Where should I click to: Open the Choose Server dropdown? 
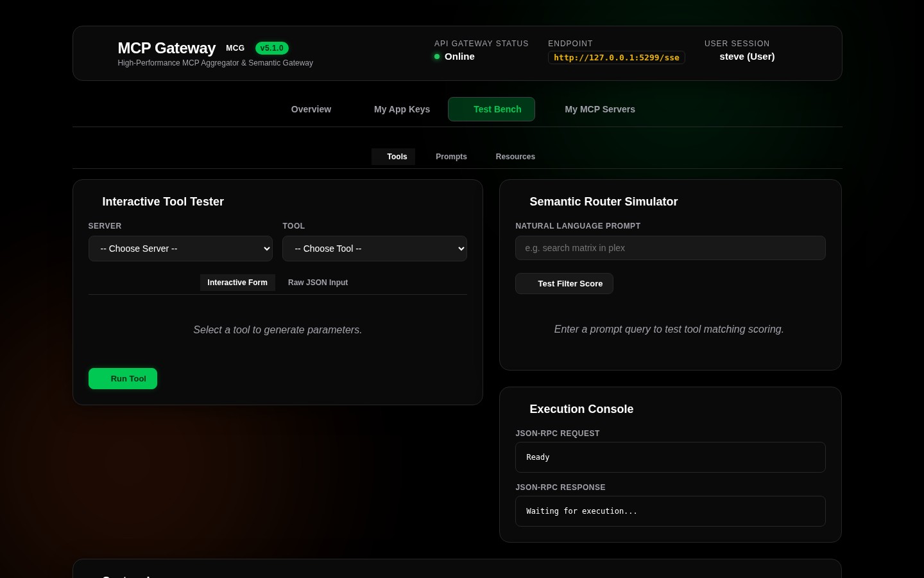pyautogui.click(x=180, y=249)
